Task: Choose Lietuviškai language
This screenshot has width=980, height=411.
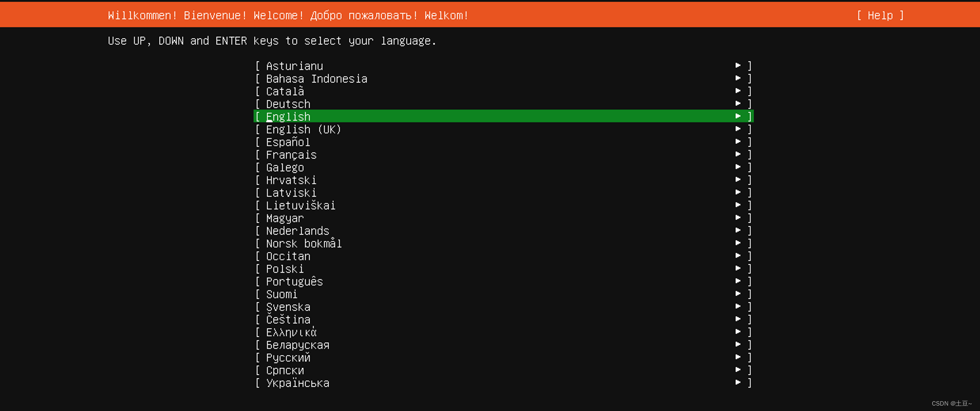Action: 503,205
